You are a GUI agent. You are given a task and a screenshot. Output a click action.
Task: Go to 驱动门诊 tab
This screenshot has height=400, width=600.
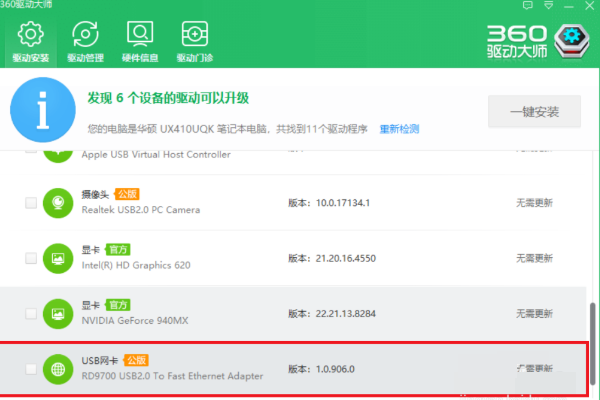tap(195, 42)
